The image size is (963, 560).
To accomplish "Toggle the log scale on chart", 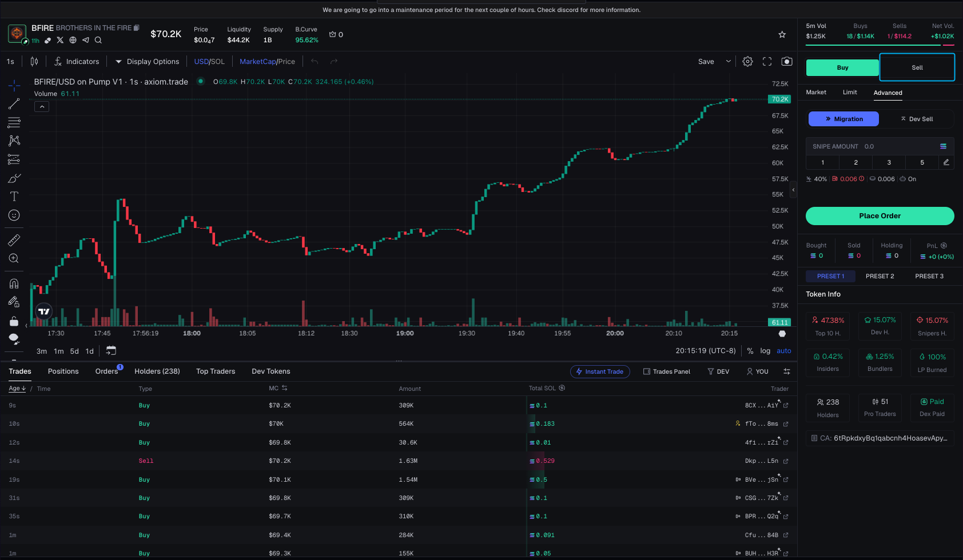I will tap(765, 351).
